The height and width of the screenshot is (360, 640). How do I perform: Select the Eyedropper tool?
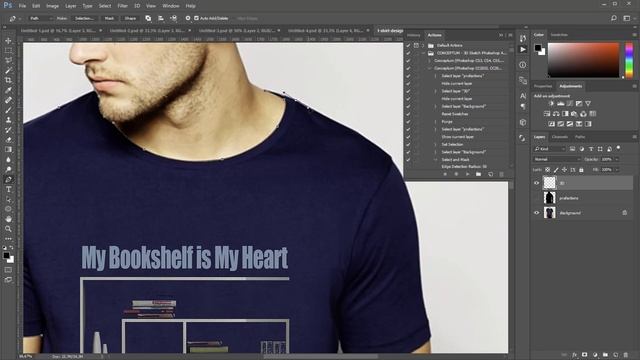(x=8, y=90)
